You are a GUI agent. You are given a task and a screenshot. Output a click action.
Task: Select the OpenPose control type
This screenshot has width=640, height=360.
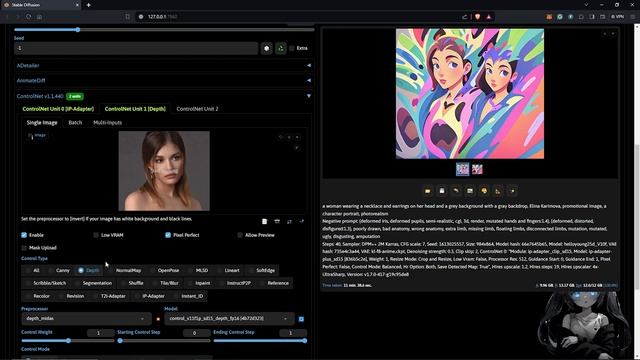pos(165,270)
